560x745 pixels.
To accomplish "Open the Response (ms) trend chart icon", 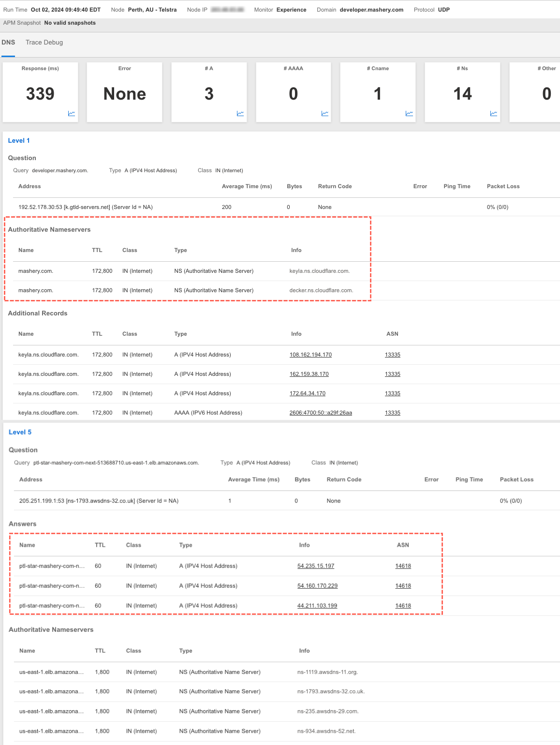I will click(72, 114).
